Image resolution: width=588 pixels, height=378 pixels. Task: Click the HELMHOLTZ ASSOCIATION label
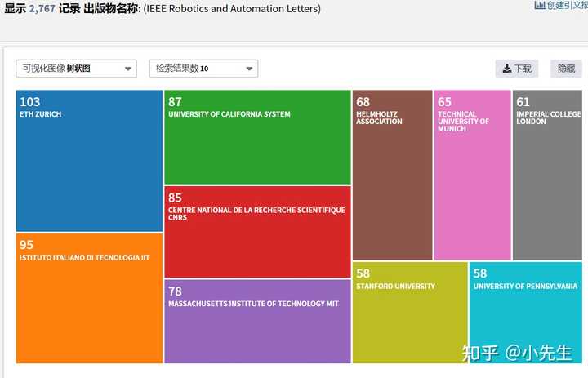tap(379, 118)
